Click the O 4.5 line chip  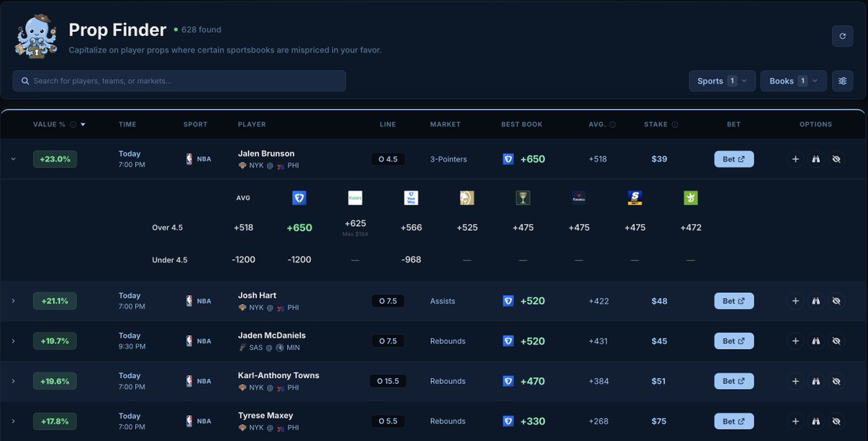(x=388, y=159)
